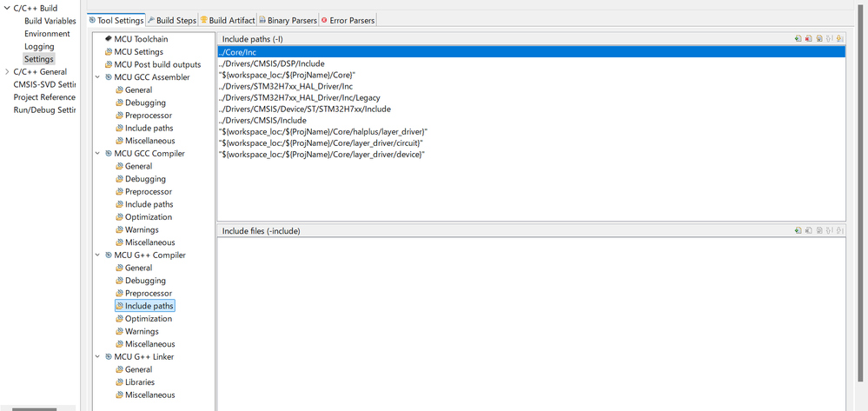This screenshot has width=868, height=411.
Task: Click Move Up icon in Include files toolbar
Action: [x=829, y=230]
